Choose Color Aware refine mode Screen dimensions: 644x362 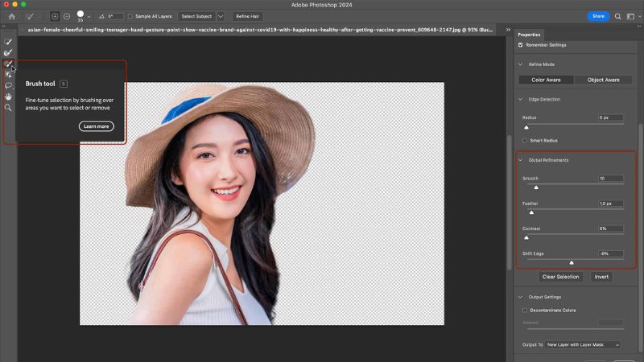pos(546,80)
